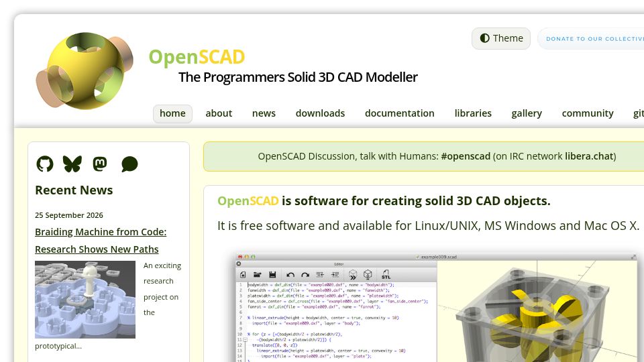Open the documentation page
The height and width of the screenshot is (362, 644).
point(400,113)
